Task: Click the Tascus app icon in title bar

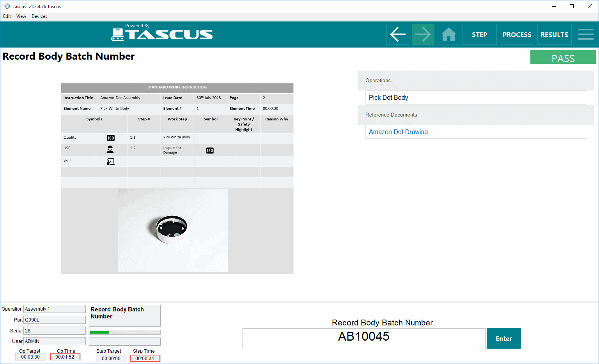Action: coord(7,6)
